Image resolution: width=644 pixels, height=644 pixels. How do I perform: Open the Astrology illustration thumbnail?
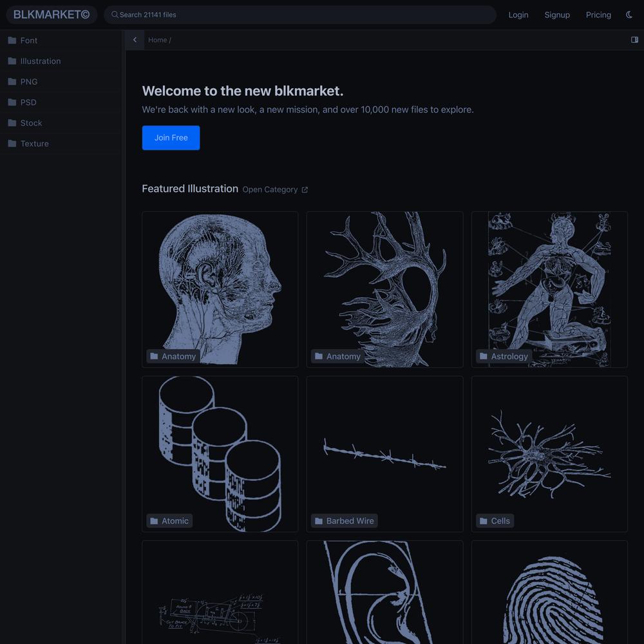click(x=549, y=289)
